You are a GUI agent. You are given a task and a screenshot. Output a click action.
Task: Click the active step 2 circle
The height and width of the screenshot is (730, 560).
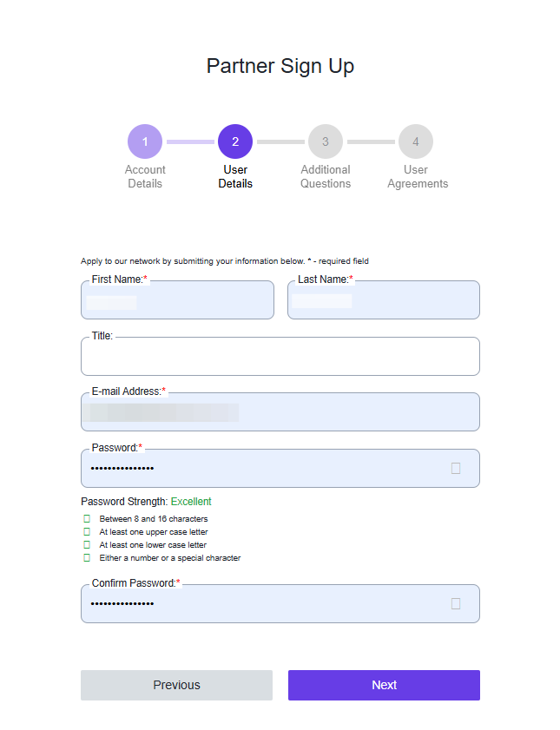click(235, 141)
